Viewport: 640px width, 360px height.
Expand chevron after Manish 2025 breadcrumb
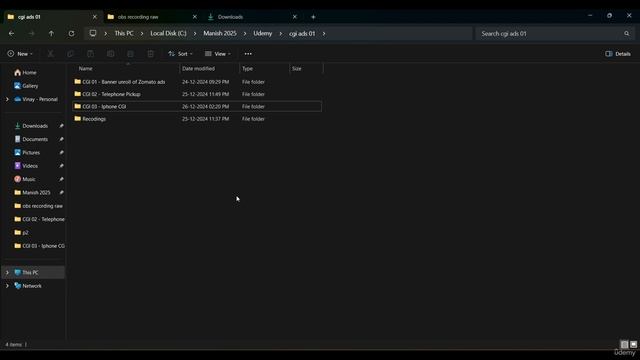coord(245,33)
